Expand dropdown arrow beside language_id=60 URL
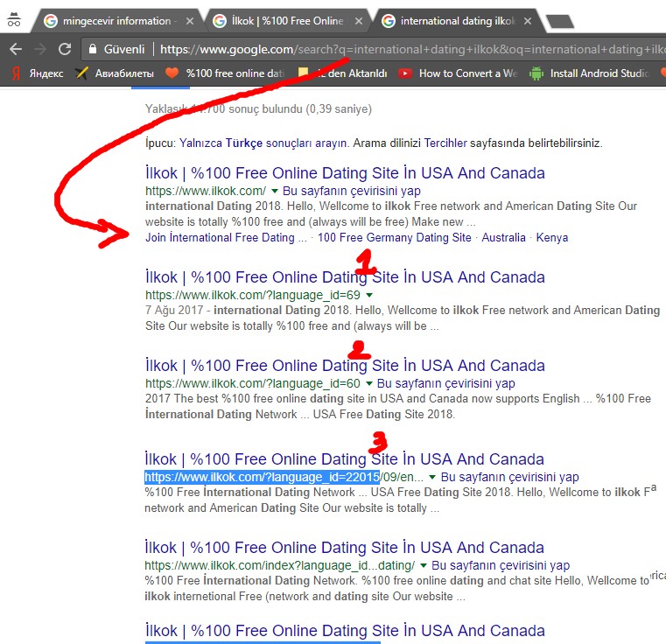This screenshot has width=666, height=644. click(x=368, y=383)
